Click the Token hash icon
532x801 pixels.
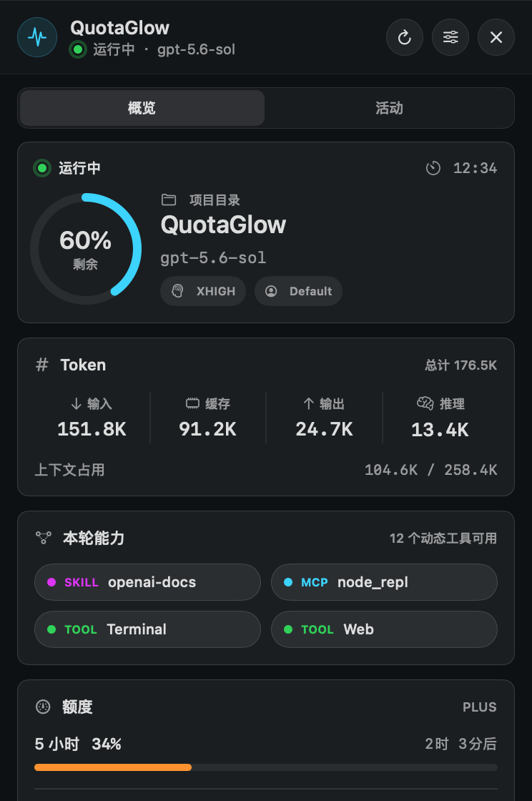(42, 365)
